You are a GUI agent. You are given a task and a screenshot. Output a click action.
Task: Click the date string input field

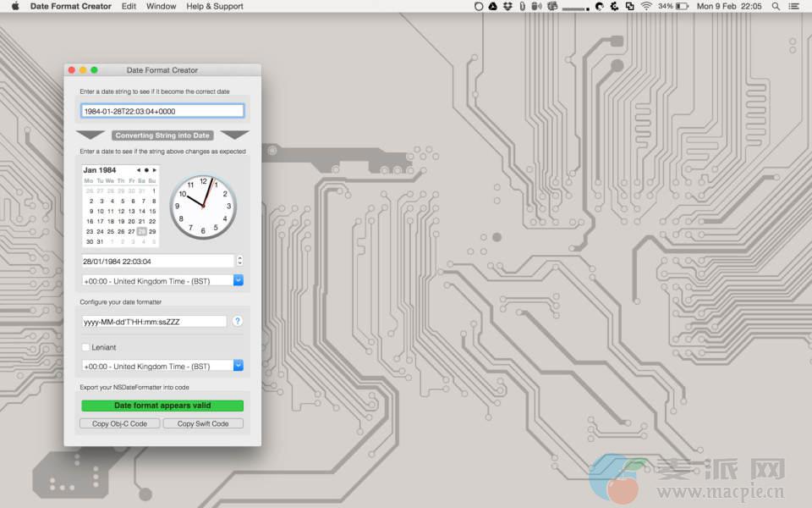(162, 111)
